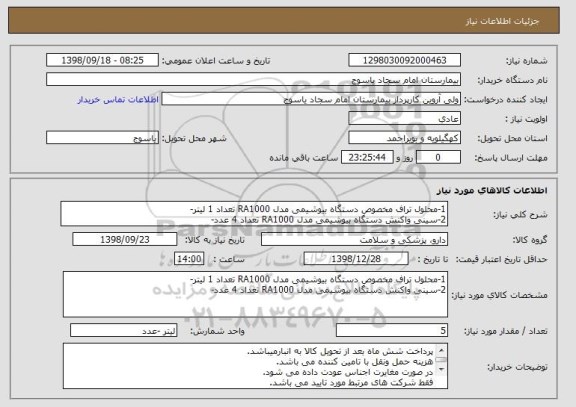Viewport: 576px width, 407px height.
Task: Click the delivery province field کهگیلویه و بویراحمد
Action: tap(404, 138)
